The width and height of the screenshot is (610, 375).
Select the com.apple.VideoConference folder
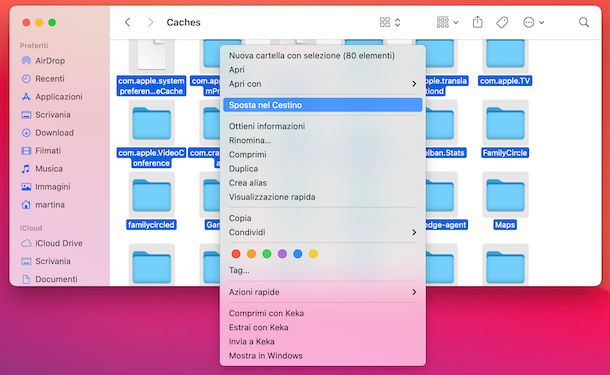(x=151, y=134)
